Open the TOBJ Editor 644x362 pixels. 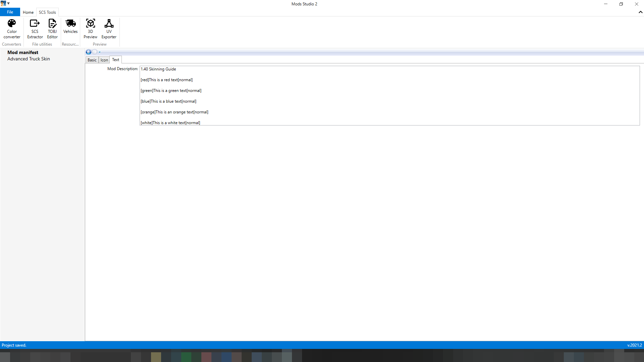click(52, 29)
